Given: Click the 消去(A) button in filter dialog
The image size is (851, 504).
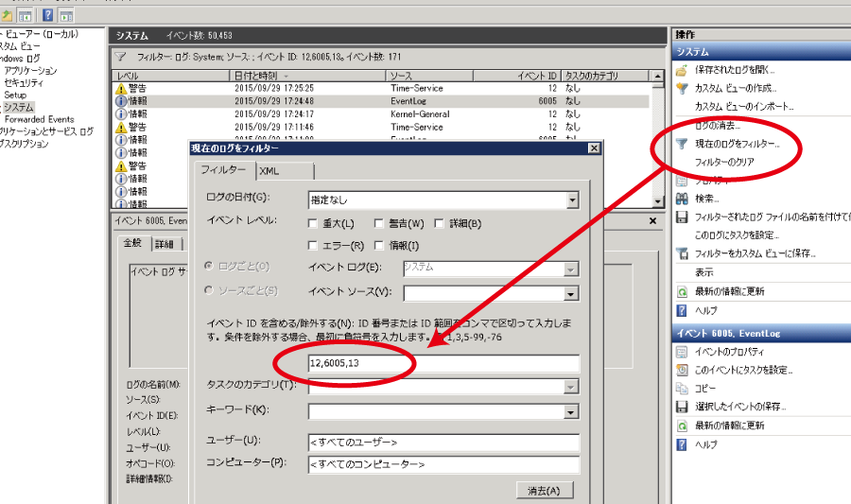Looking at the screenshot, I should coord(545,491).
